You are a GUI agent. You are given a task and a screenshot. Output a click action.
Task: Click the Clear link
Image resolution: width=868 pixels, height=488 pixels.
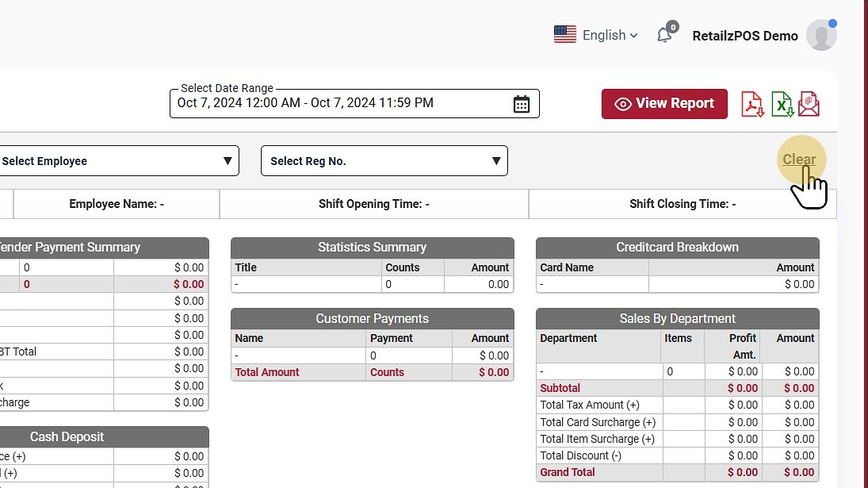799,159
